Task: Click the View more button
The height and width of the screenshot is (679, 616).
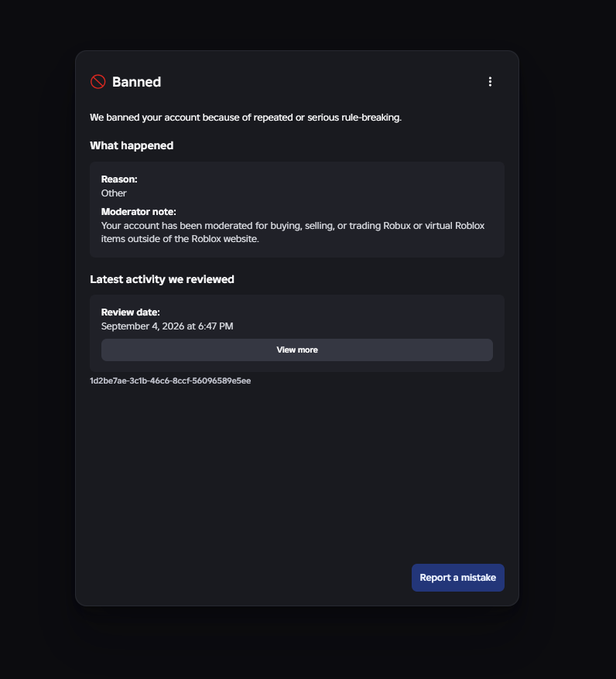Action: coord(297,350)
